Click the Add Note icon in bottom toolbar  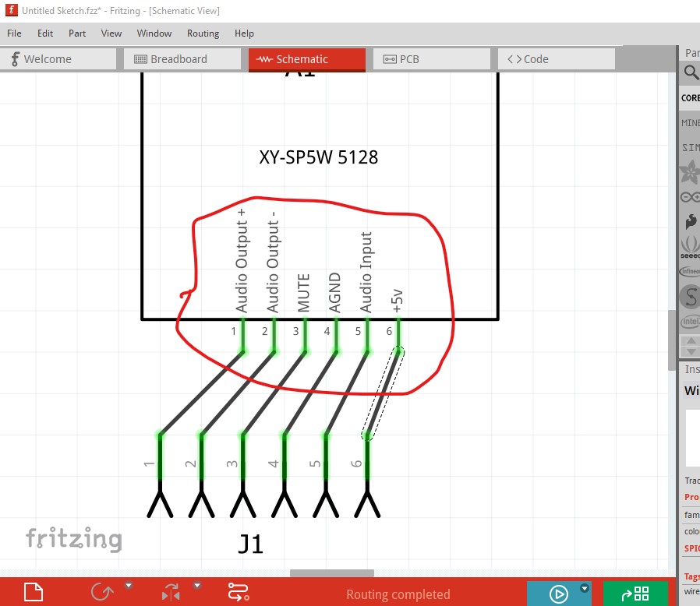click(x=32, y=593)
